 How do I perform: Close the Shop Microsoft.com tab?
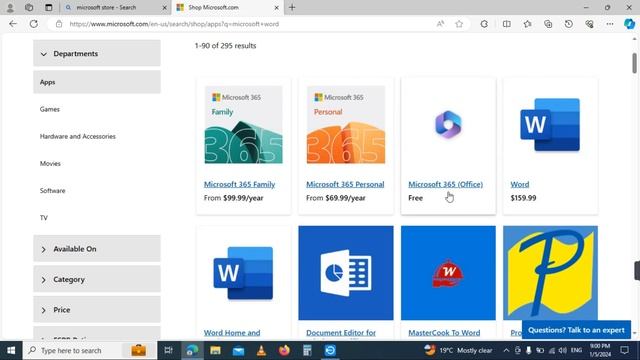pos(276,7)
